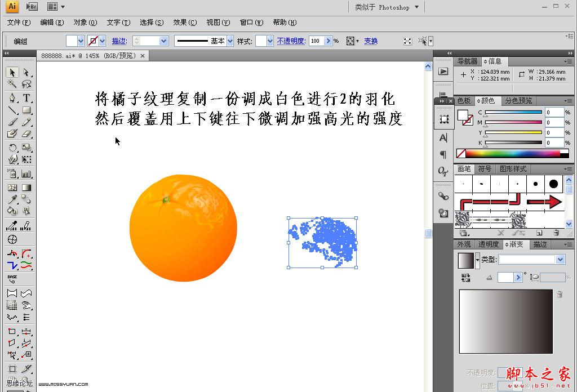The width and height of the screenshot is (577, 392).
Task: Select the Scale tool
Action: pyautogui.click(x=26, y=148)
